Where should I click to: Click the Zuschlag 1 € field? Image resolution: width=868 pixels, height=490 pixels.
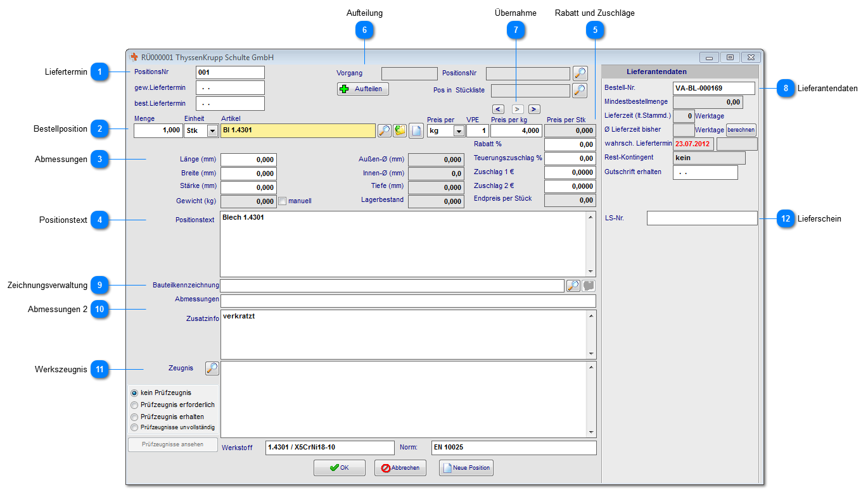[x=570, y=172]
